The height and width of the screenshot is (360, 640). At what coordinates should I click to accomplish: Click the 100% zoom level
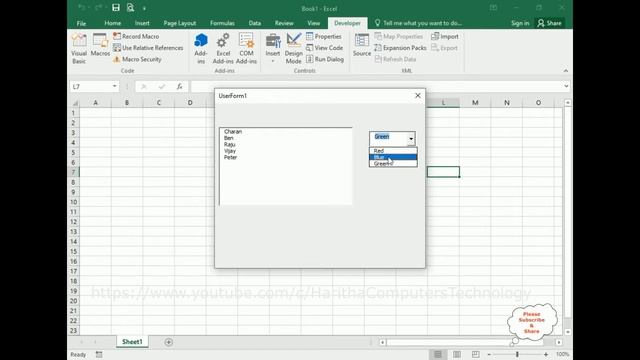pos(562,354)
